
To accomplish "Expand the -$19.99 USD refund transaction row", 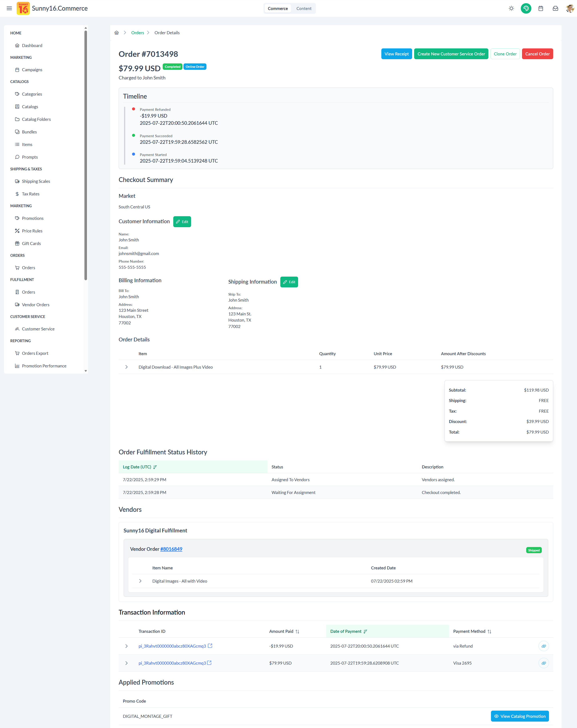I will click(x=126, y=646).
